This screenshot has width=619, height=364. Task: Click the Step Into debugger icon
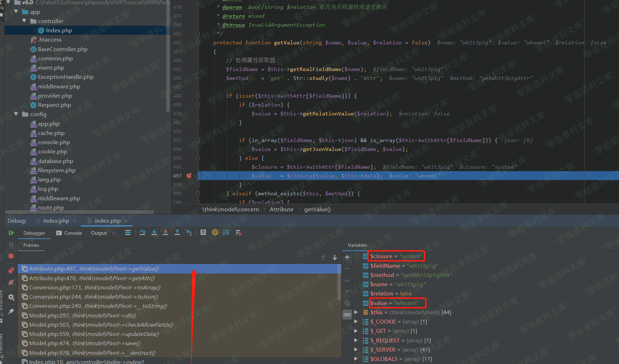tap(154, 233)
